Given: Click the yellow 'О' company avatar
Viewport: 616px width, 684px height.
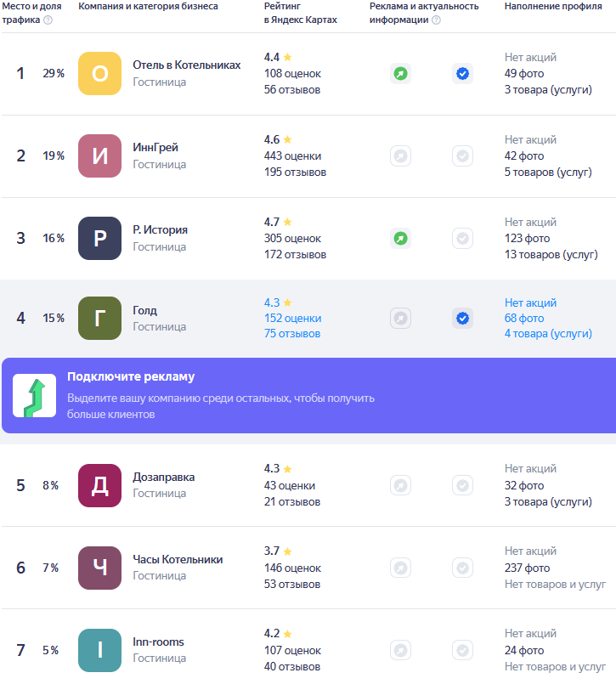Looking at the screenshot, I should tap(99, 74).
